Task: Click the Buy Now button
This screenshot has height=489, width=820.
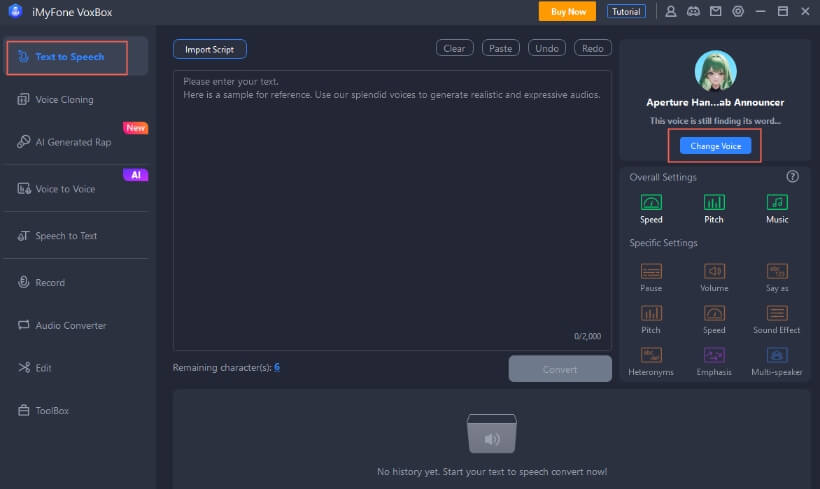Action: click(567, 12)
